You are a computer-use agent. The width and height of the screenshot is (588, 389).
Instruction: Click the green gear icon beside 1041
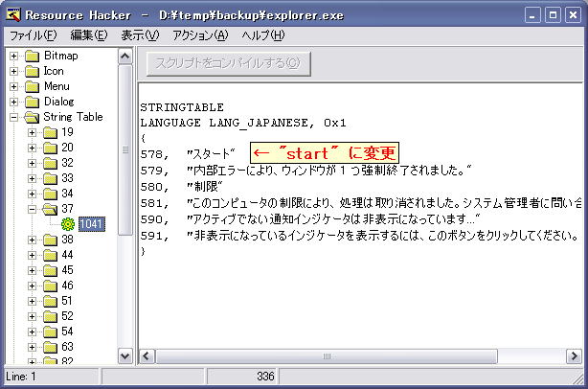pos(68,224)
